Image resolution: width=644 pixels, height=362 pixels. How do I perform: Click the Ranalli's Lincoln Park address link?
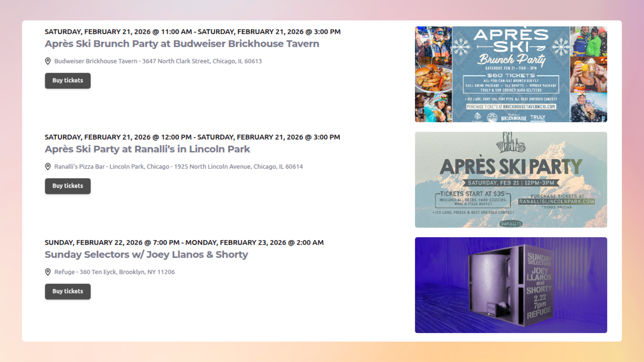click(x=178, y=166)
